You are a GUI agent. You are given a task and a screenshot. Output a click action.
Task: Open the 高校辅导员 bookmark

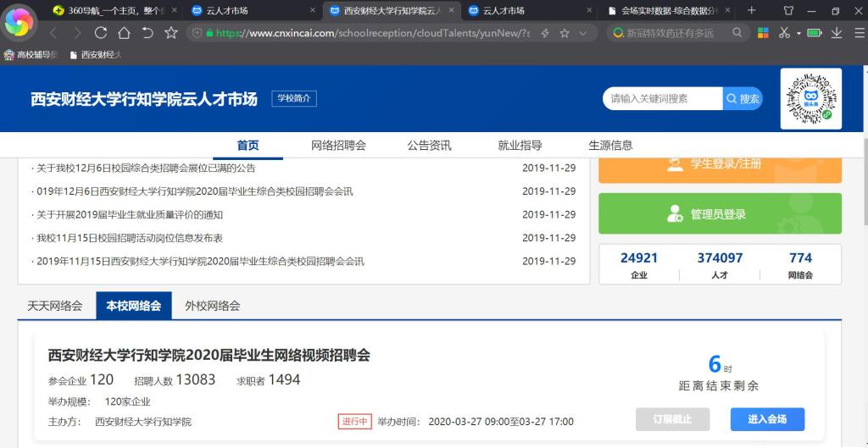click(x=31, y=55)
